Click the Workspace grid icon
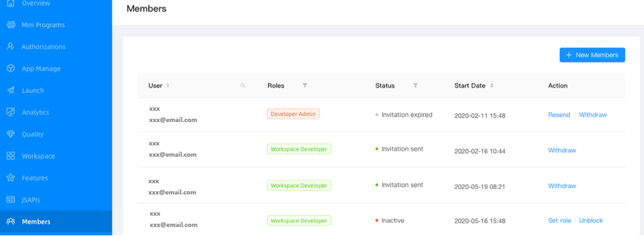The width and height of the screenshot is (644, 238). [x=11, y=156]
